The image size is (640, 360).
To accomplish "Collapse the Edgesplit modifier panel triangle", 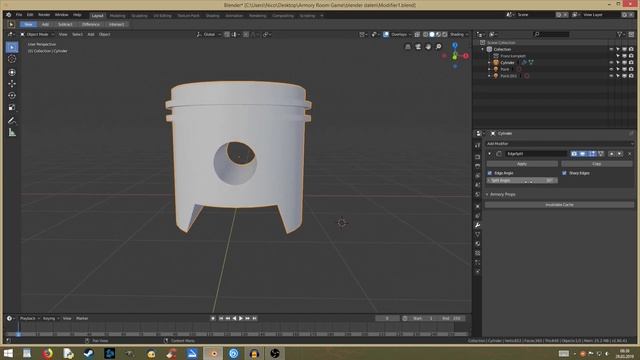I will coord(489,154).
